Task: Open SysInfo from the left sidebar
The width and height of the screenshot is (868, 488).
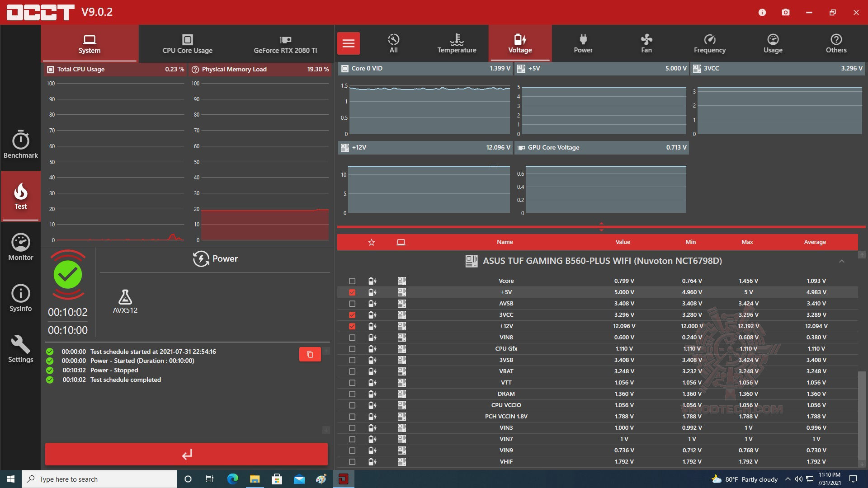Action: (20, 298)
